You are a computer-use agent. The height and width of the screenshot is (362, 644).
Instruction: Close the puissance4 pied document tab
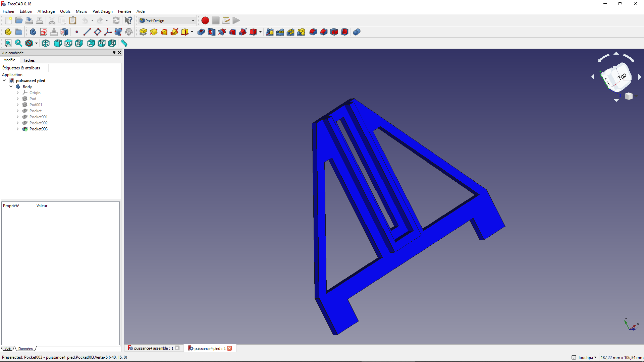[229, 348]
